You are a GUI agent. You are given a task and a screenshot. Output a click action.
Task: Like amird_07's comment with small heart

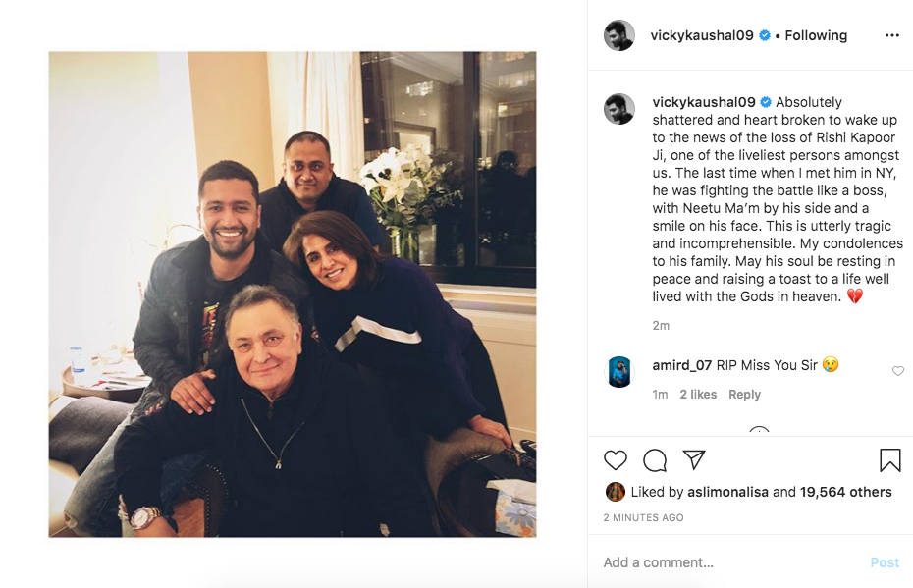coord(898,371)
